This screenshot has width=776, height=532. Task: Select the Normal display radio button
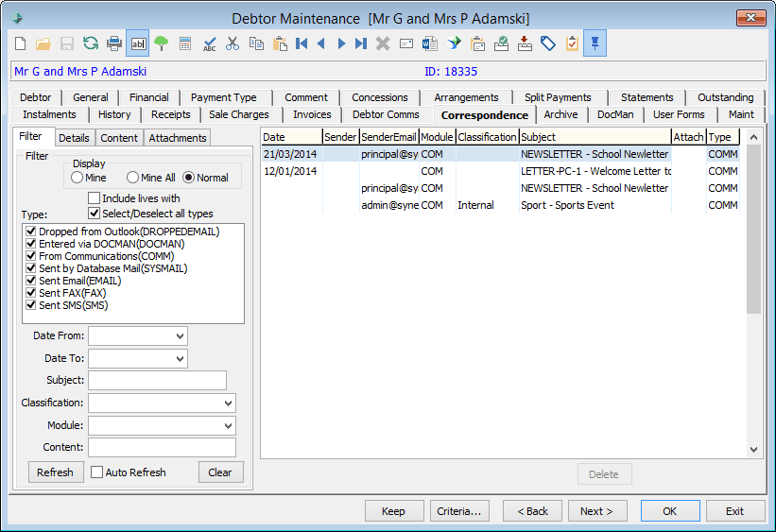click(188, 177)
